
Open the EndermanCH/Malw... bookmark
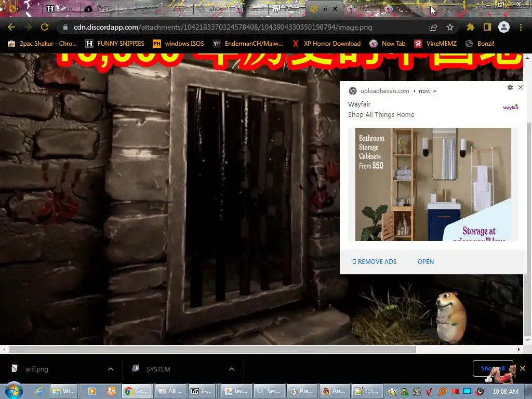coord(248,44)
